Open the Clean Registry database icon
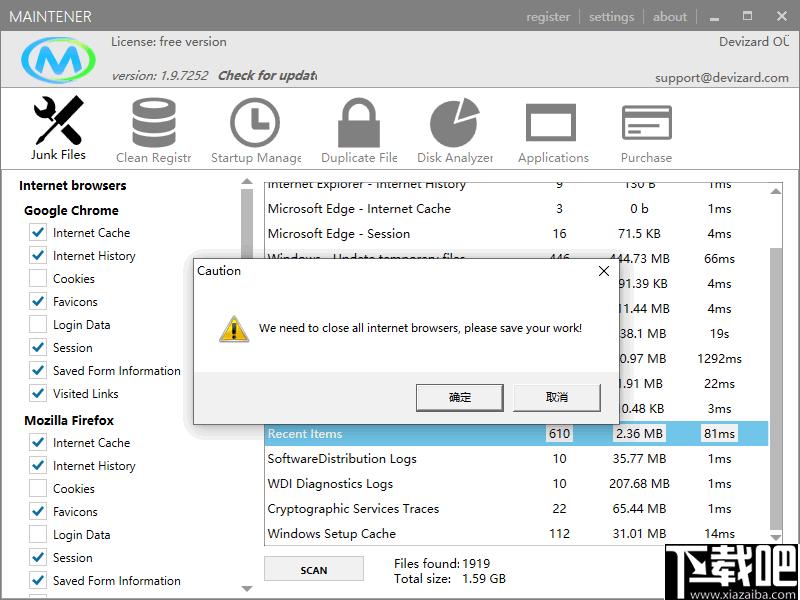 (x=154, y=122)
